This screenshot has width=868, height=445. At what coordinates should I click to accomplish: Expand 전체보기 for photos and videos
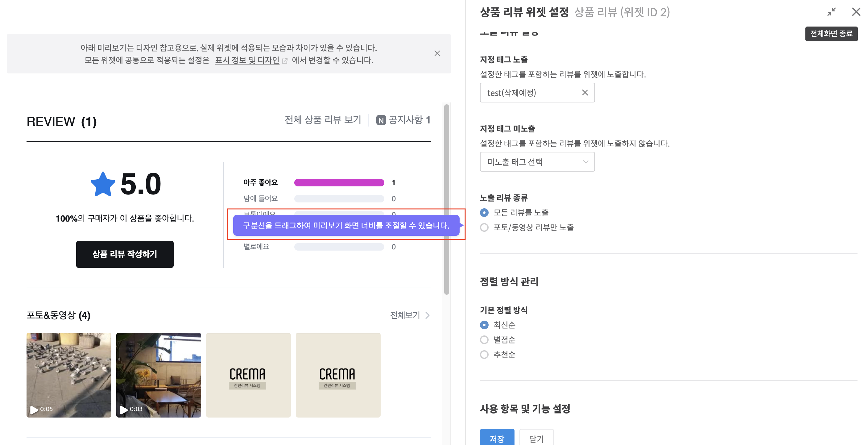[x=409, y=315]
